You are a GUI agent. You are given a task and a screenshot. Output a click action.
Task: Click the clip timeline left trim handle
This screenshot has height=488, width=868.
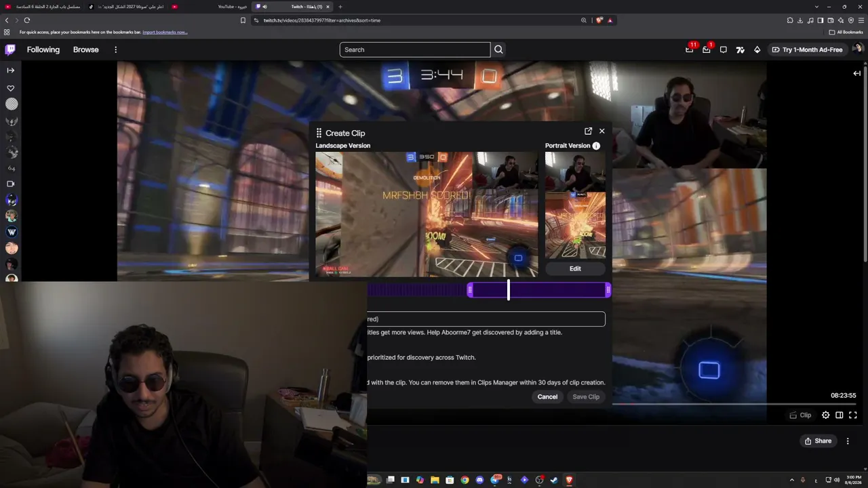point(470,290)
